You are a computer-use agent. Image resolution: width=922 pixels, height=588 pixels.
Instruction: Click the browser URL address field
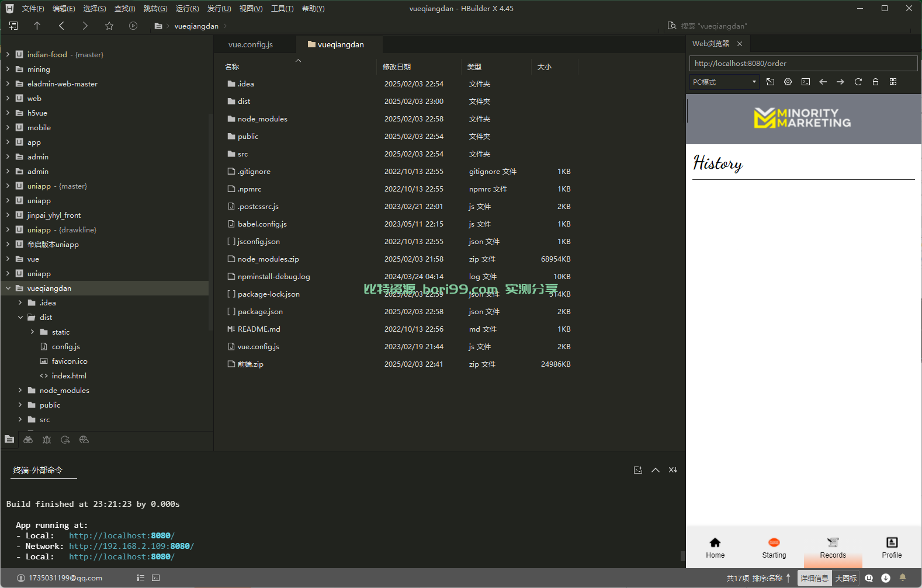coord(803,63)
